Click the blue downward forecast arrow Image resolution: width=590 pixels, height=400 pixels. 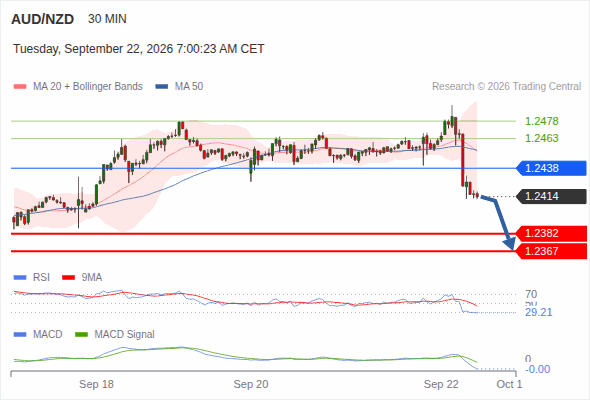click(x=499, y=223)
